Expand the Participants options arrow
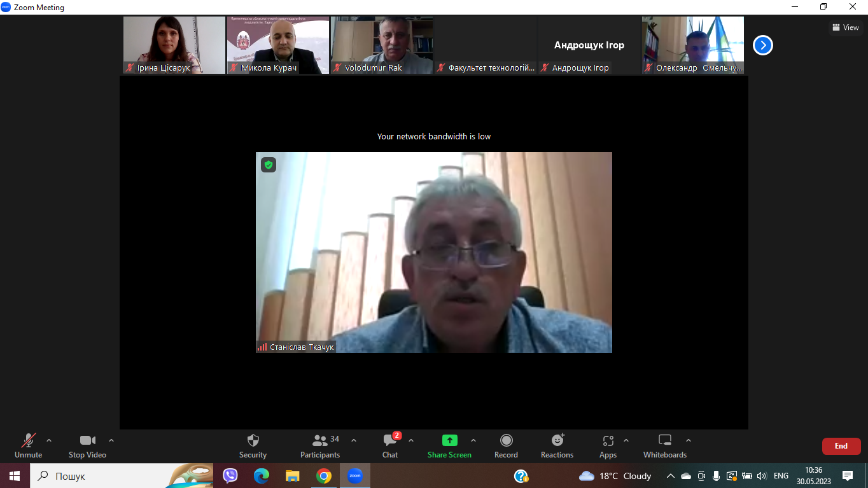 coord(354,440)
